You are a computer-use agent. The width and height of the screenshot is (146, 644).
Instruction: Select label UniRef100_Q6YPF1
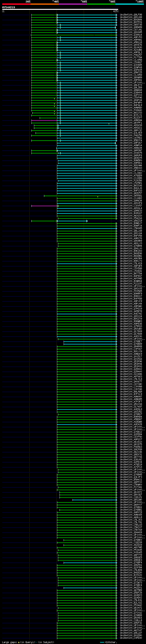(x=131, y=123)
